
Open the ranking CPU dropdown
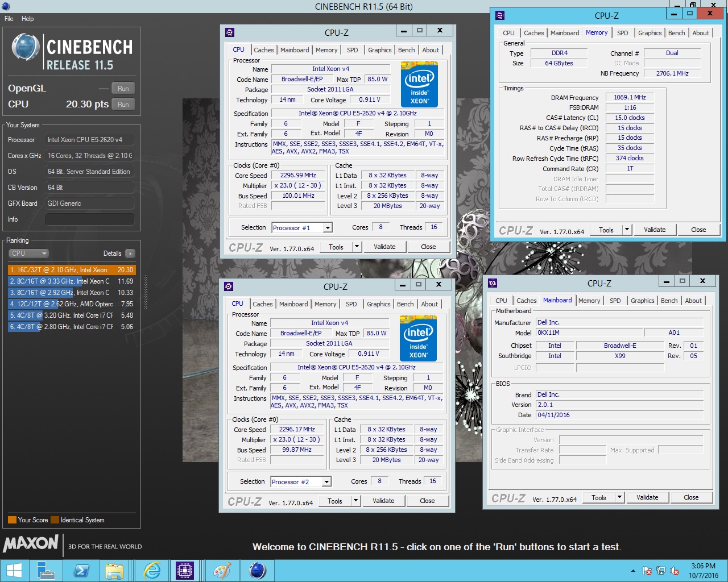[x=28, y=253]
